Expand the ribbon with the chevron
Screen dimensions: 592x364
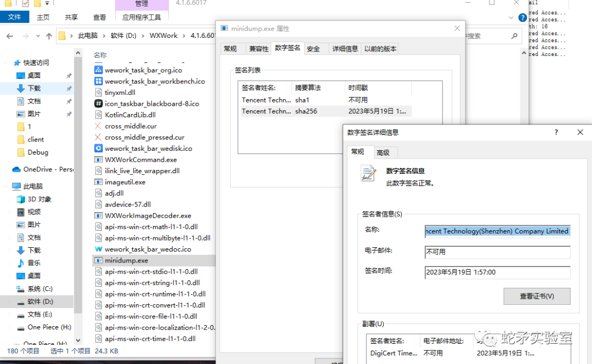coord(511,18)
